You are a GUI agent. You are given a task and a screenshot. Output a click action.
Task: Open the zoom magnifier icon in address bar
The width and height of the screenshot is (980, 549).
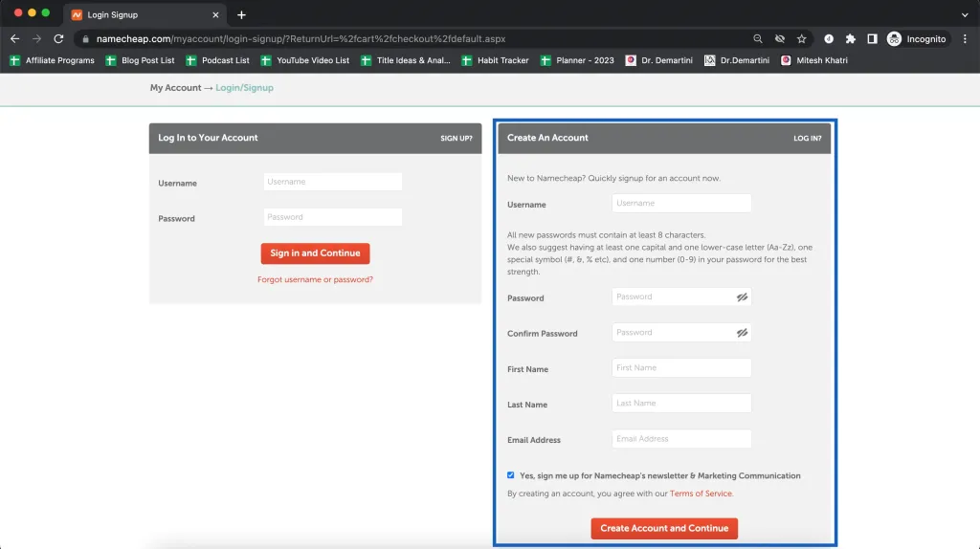click(758, 38)
